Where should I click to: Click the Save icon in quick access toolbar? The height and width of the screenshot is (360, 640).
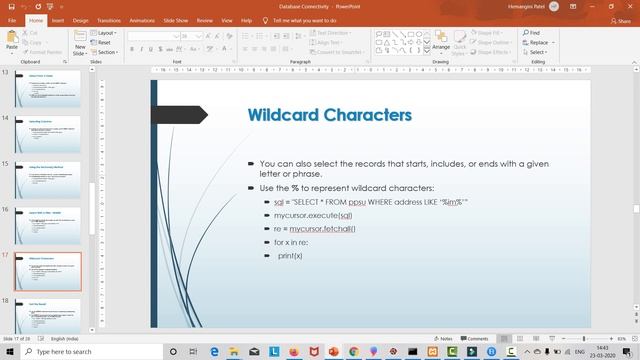pos(11,7)
